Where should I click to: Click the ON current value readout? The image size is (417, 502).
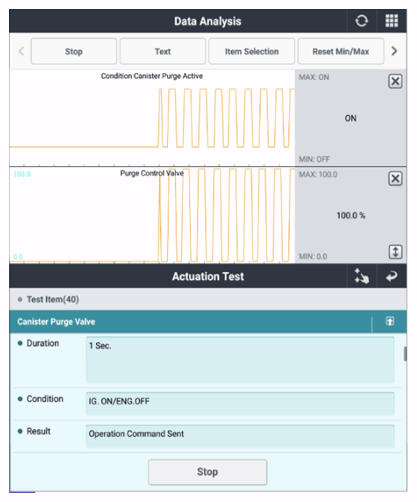350,118
